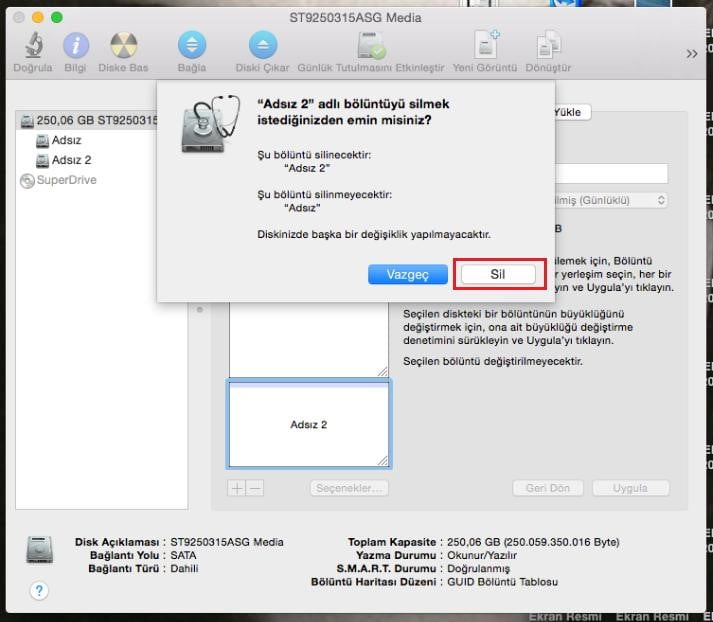713x622 pixels.
Task: Click Günlük Tutulmasını Etkinleştir toolbar icon
Action: coord(371,45)
